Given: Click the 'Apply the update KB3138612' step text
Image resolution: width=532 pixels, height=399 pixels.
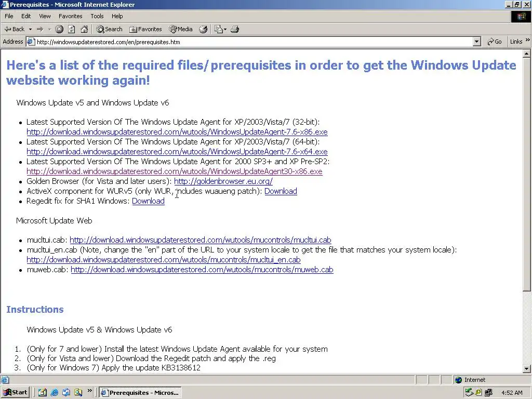Looking at the screenshot, I should click(151, 368).
